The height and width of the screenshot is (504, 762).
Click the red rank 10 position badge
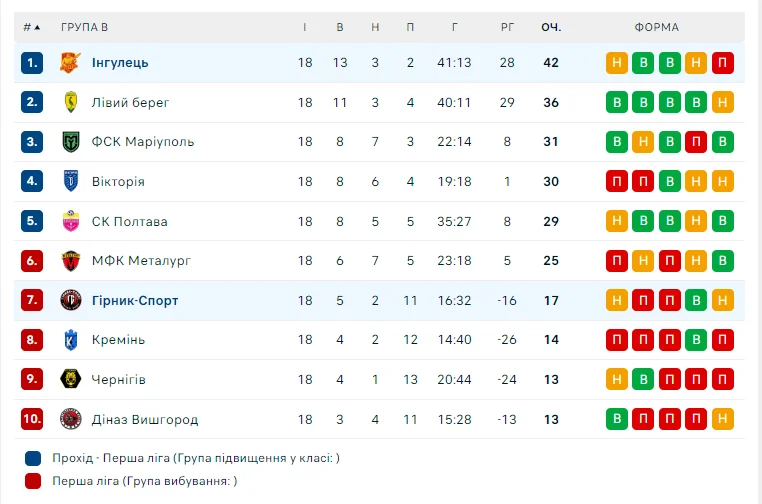coord(32,419)
